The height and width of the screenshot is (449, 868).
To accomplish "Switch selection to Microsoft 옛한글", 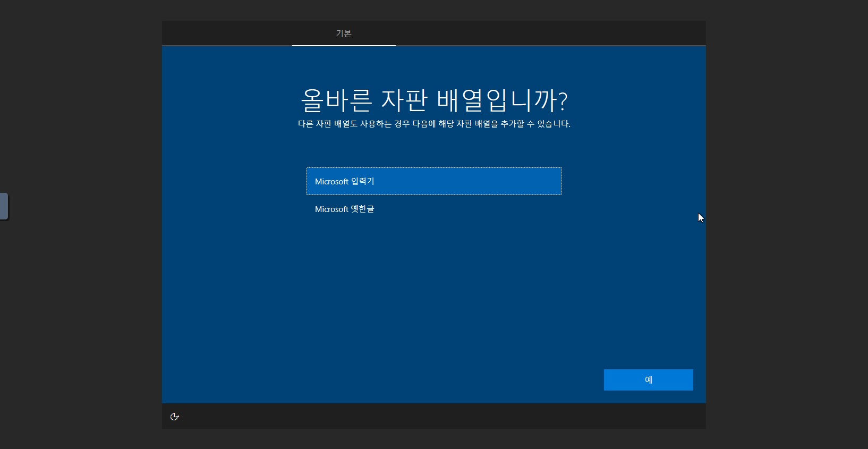I will (x=344, y=209).
